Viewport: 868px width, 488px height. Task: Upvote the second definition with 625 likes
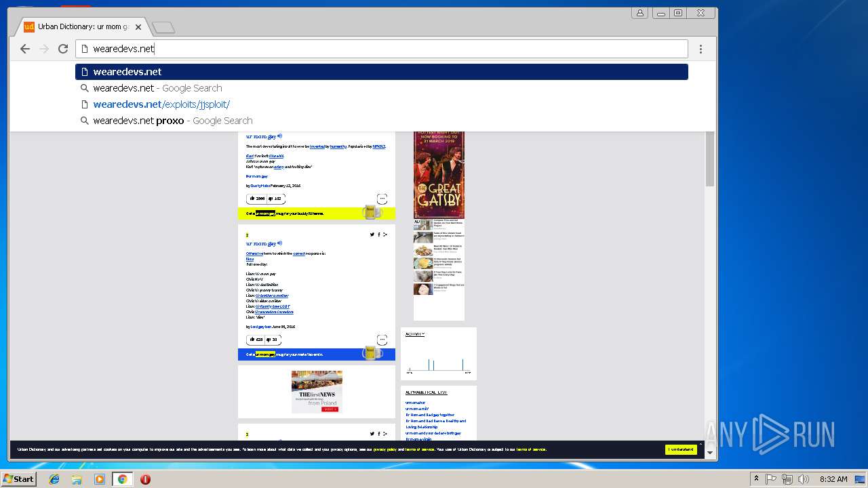(256, 340)
